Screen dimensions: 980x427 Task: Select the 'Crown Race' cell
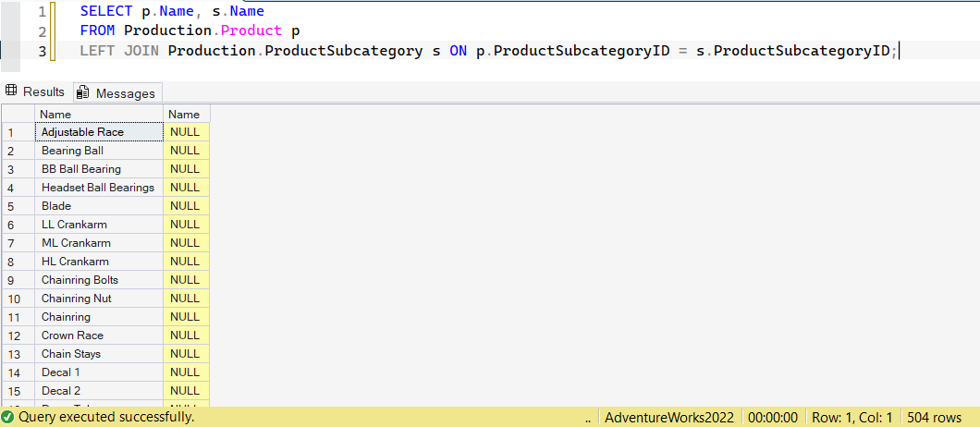click(99, 335)
